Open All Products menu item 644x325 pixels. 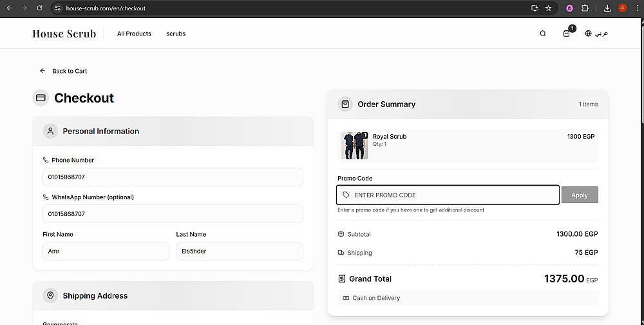pyautogui.click(x=134, y=34)
